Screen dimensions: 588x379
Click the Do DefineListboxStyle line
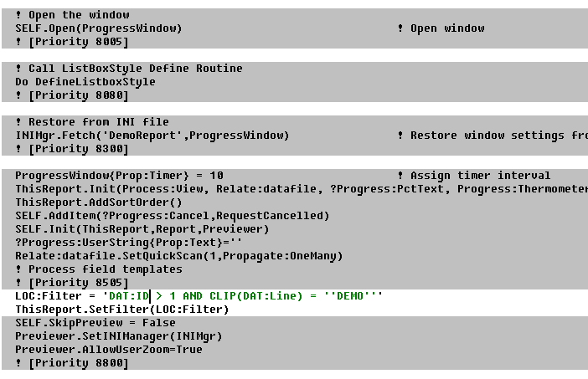[85, 82]
